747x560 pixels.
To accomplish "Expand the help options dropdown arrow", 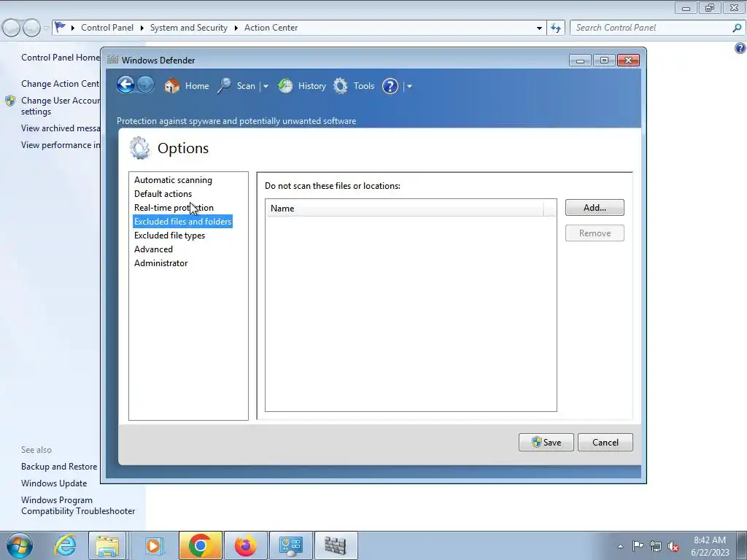I will click(409, 87).
